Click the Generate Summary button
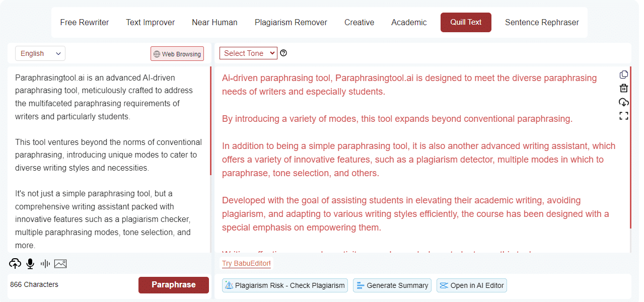The image size is (644, 302). 392,285
